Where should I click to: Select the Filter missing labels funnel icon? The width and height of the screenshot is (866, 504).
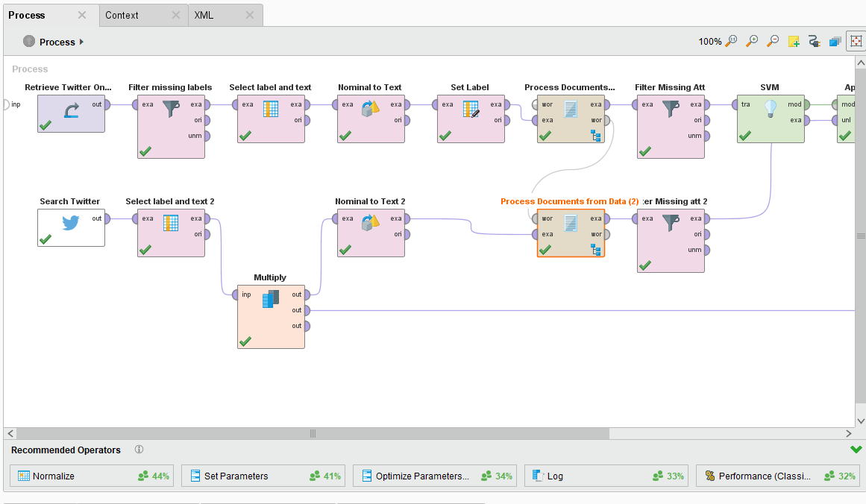pyautogui.click(x=172, y=109)
